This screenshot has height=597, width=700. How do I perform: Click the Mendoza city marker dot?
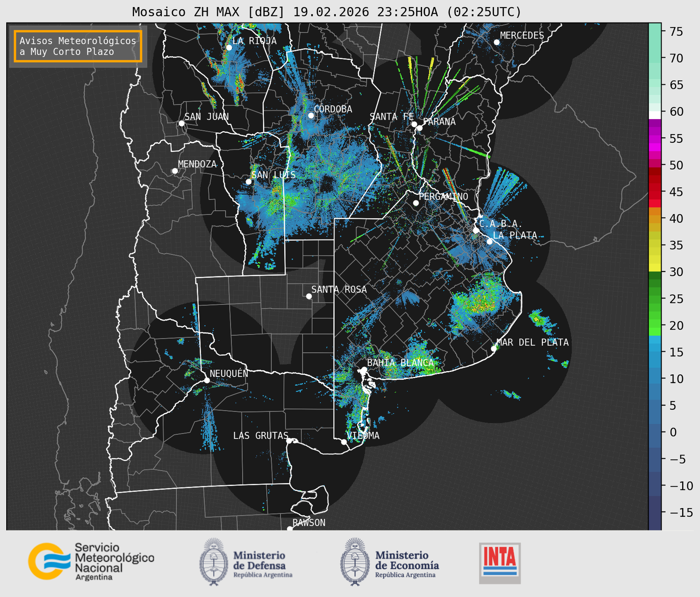(x=175, y=171)
